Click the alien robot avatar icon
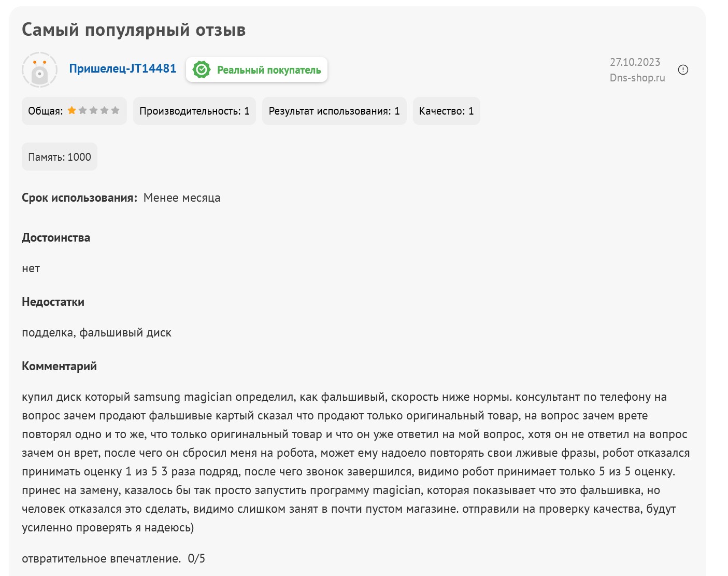The width and height of the screenshot is (728, 576). click(x=39, y=70)
